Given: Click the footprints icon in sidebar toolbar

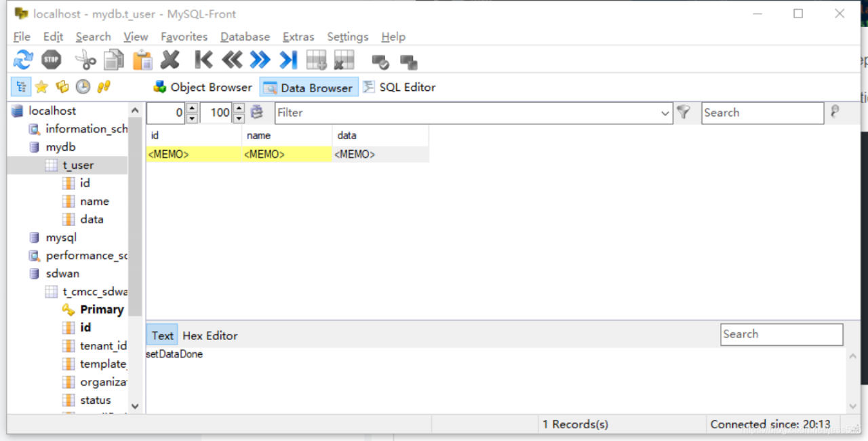Looking at the screenshot, I should [104, 87].
